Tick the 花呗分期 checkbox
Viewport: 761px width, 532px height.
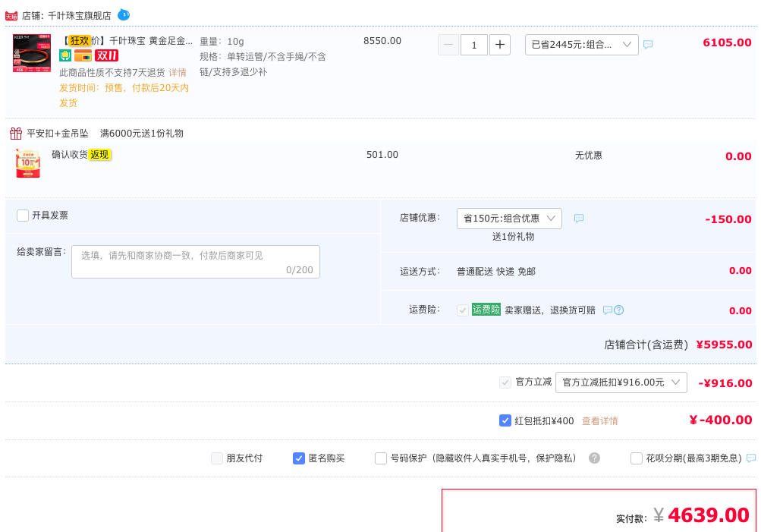click(637, 458)
